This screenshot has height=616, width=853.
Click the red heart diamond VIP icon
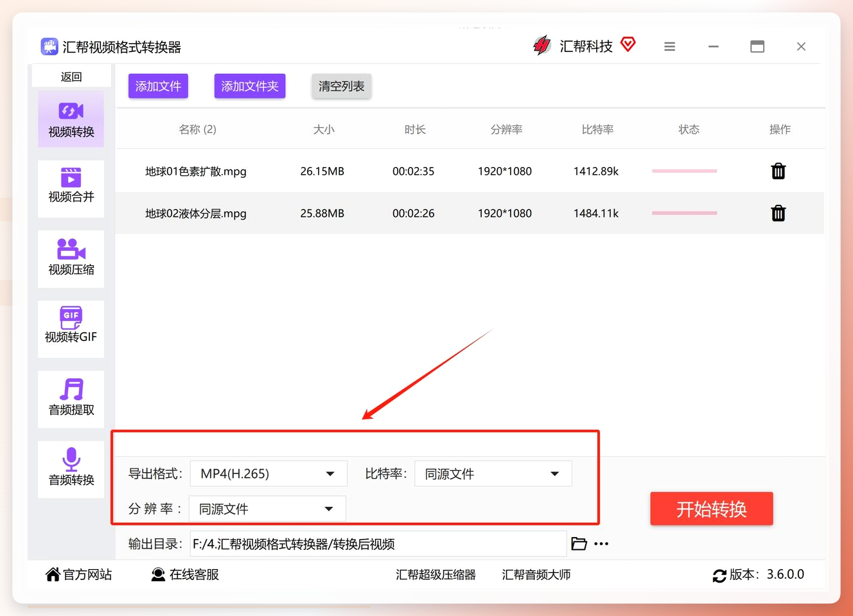coord(628,45)
